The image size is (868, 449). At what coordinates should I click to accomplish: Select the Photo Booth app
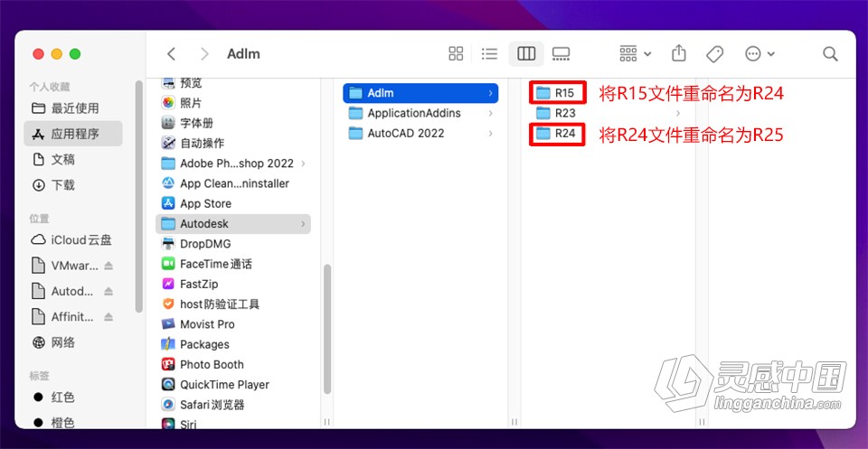click(233, 364)
